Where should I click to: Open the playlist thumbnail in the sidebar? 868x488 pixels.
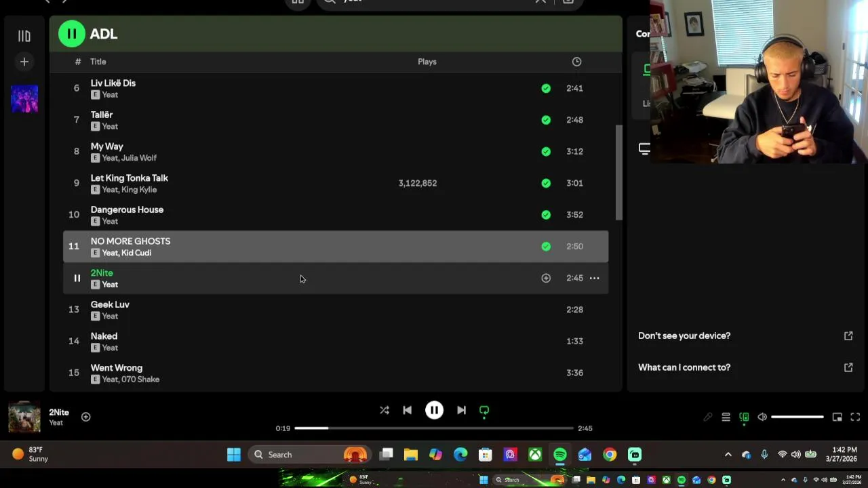click(x=24, y=98)
